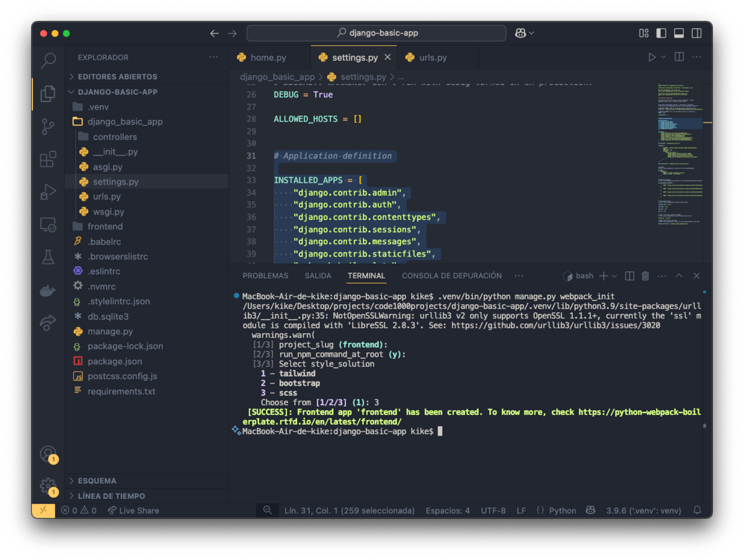744x560 pixels.
Task: Open the Live Share view icon
Action: [48, 322]
